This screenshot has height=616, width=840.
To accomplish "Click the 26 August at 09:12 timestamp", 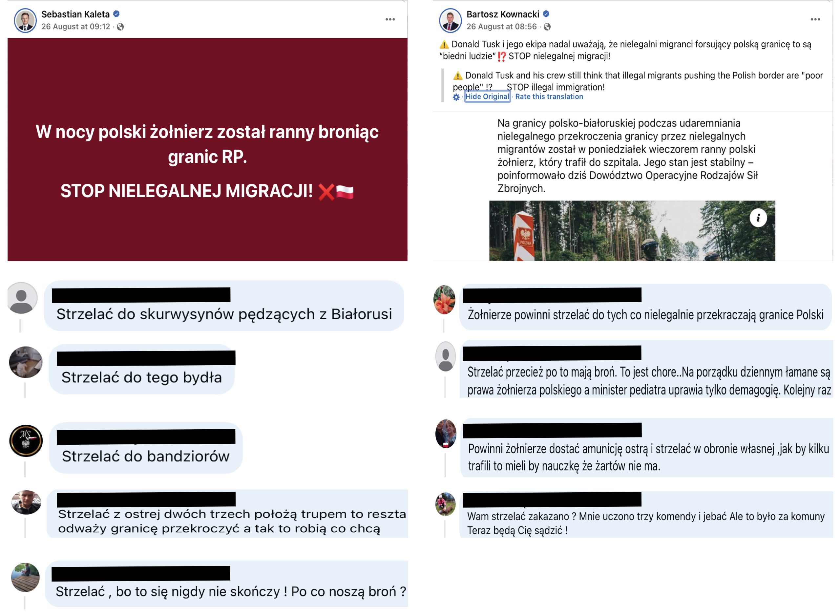I will (x=76, y=27).
